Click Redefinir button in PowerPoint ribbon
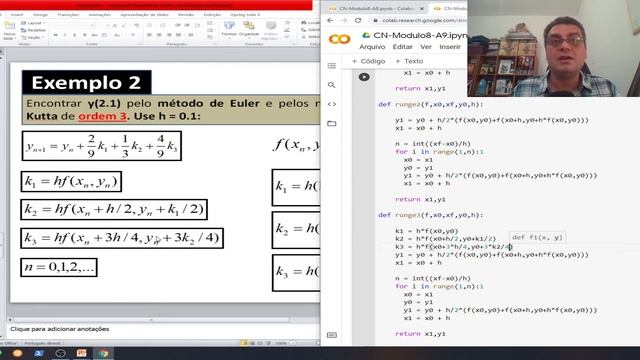 pos(33,30)
